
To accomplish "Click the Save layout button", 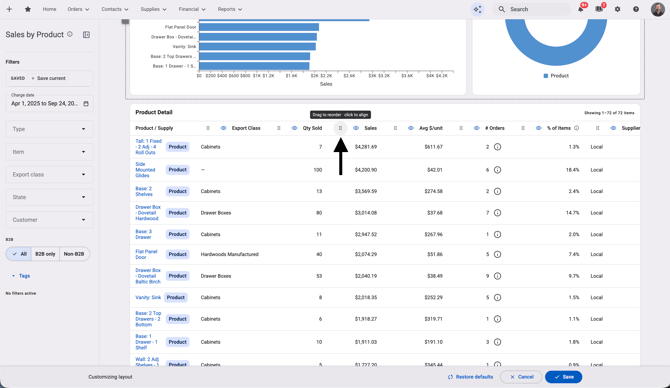I will [x=564, y=377].
